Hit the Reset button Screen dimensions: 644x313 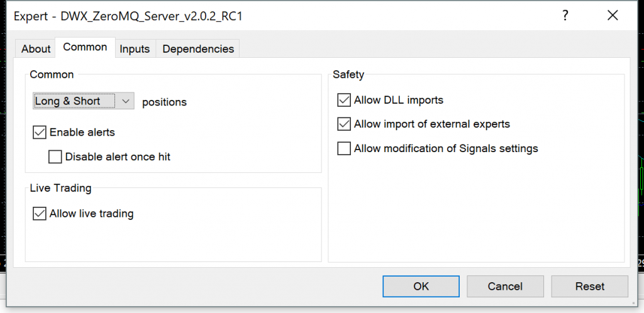click(x=589, y=286)
